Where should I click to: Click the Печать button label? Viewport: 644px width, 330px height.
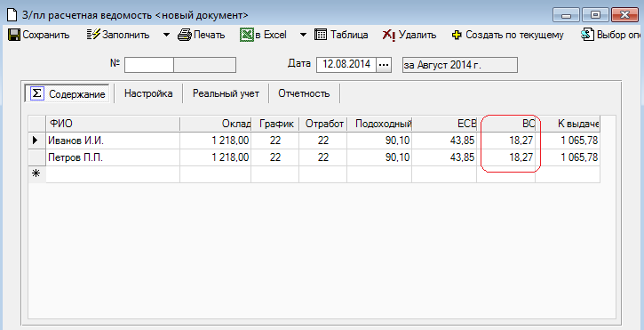(210, 35)
